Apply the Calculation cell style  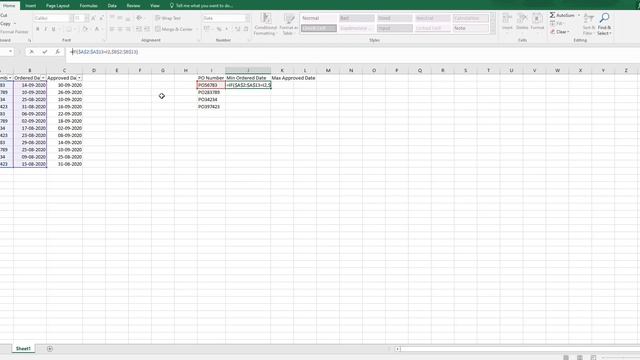click(x=471, y=18)
